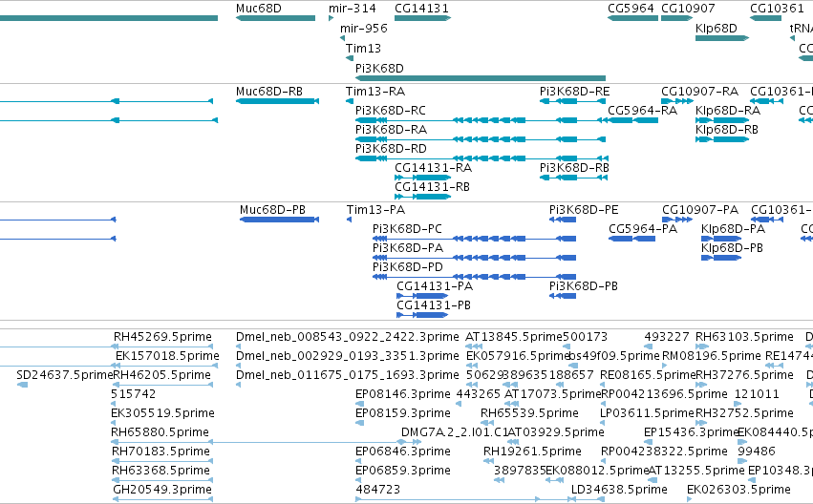
Task: Select protein Pi3K68D-PA label
Action: coord(408,248)
